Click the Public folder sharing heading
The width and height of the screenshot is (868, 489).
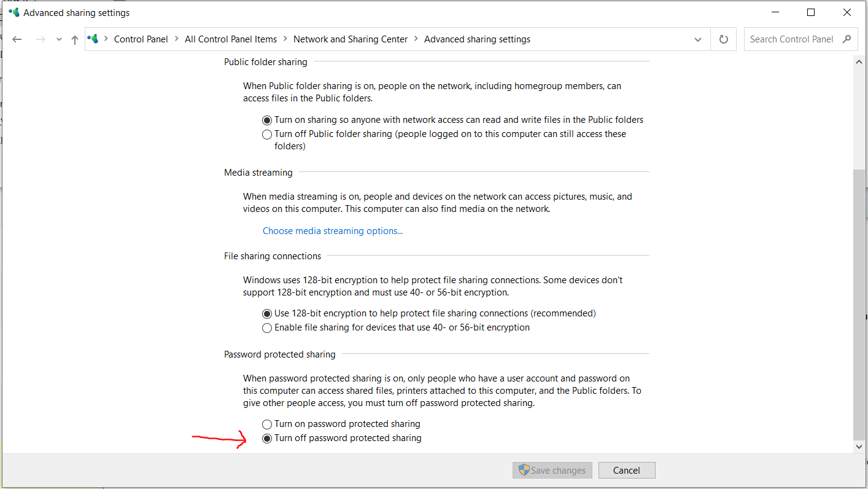click(x=266, y=61)
